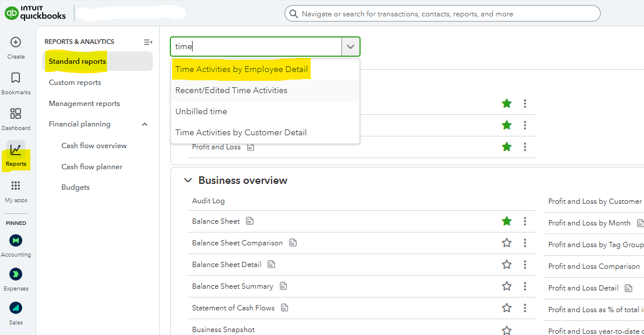Open the Create plus icon
The height and width of the screenshot is (335, 644).
[16, 43]
